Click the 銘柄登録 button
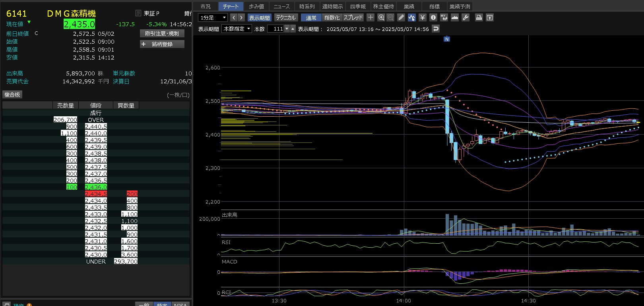The height and width of the screenshot is (306, 644). pos(162,44)
